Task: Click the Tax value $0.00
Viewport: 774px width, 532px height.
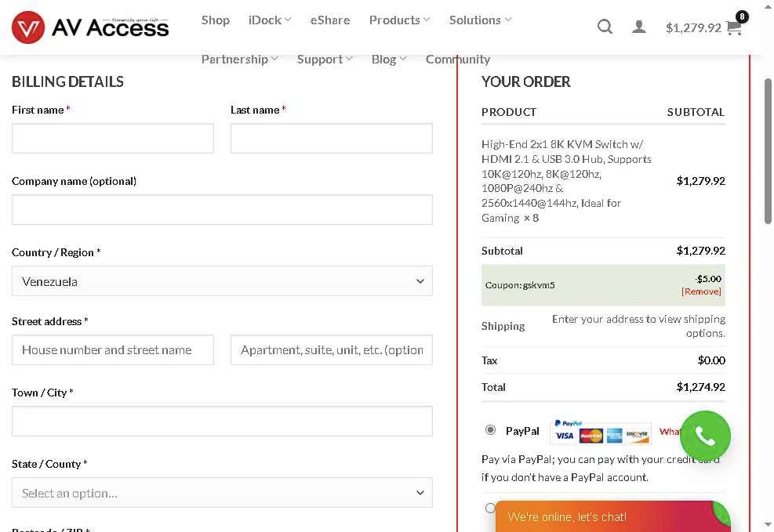Action: coord(711,360)
